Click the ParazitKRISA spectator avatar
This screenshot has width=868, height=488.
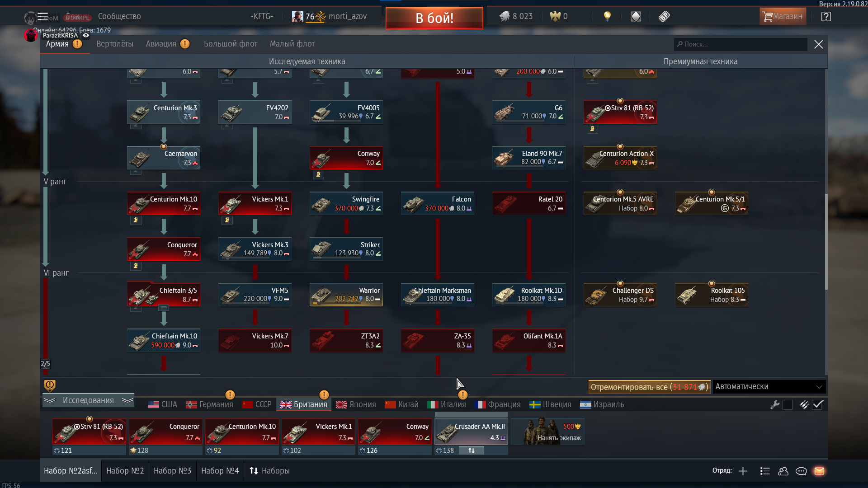tap(31, 35)
